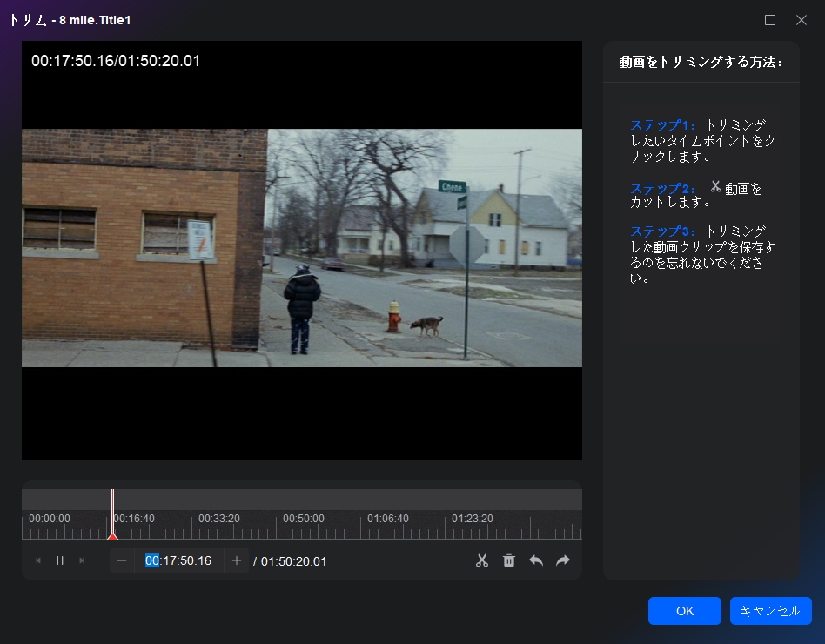Click the timeline at the 00:50:00 mark
Screen dimensions: 825x644
point(304,519)
